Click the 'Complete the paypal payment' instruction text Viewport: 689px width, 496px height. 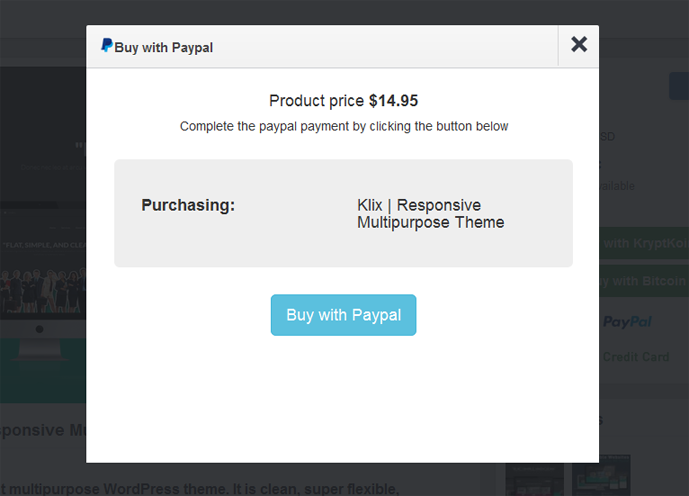click(344, 127)
